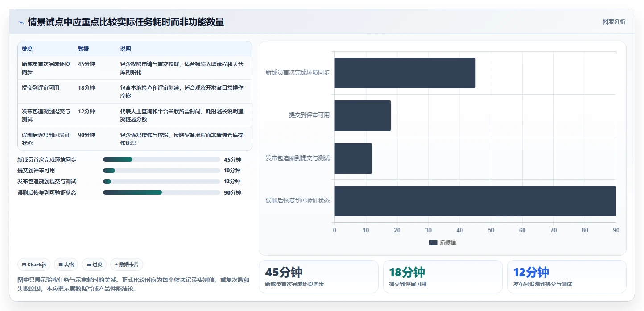Click description starting 包含恢复操作与校验
The width and height of the screenshot is (644, 311).
[x=182, y=139]
